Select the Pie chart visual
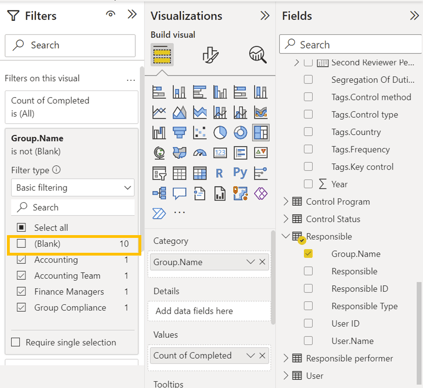The height and width of the screenshot is (388, 423). click(220, 133)
